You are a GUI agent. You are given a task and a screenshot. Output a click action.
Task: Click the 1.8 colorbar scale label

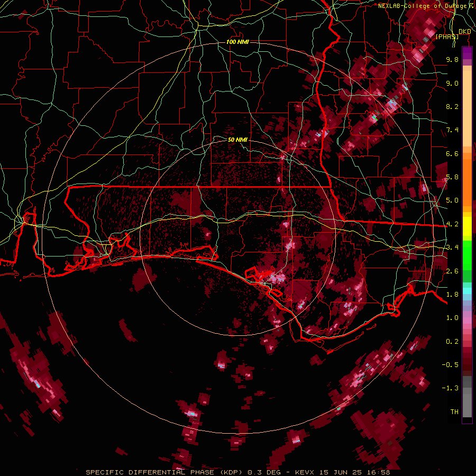tap(452, 295)
